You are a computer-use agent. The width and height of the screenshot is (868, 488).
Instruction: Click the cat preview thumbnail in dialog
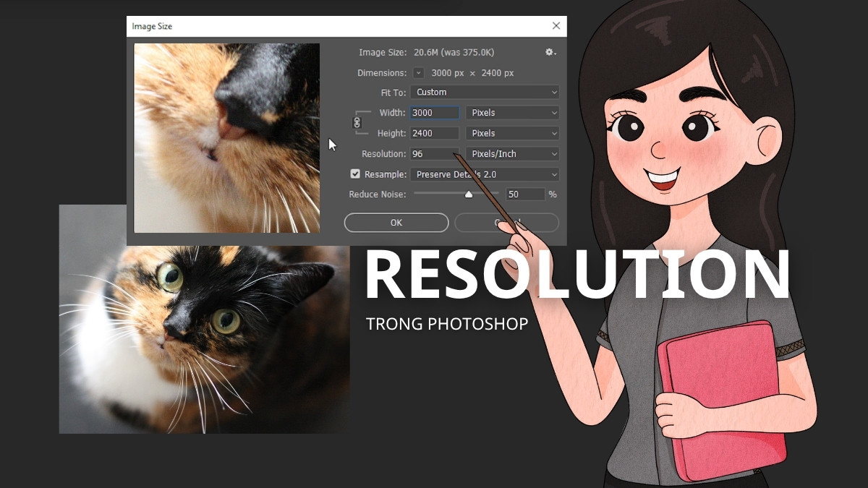click(227, 138)
